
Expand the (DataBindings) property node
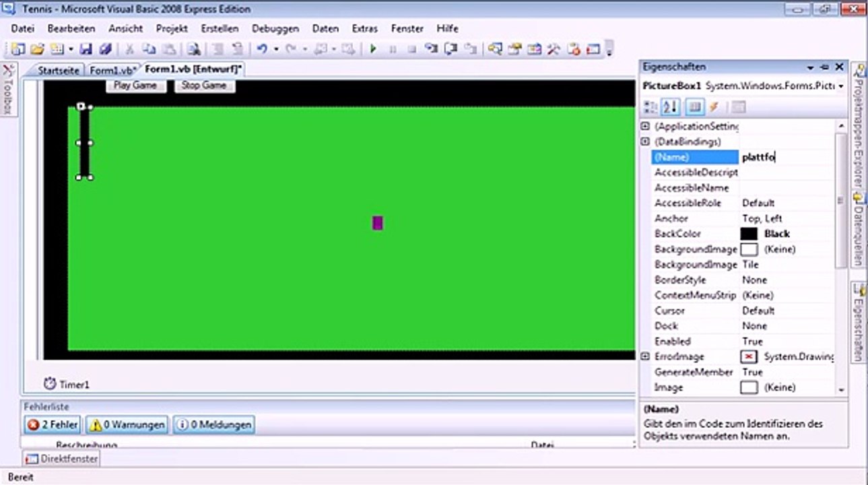(x=645, y=141)
